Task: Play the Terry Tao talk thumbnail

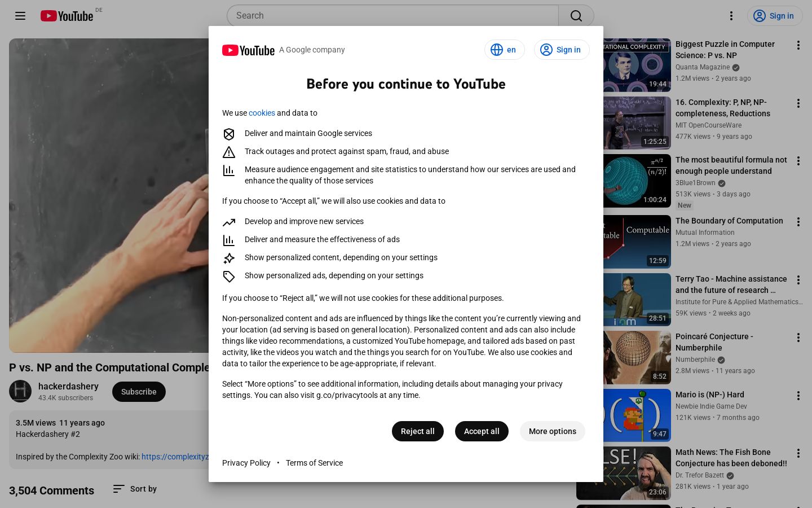Action: tap(637, 300)
